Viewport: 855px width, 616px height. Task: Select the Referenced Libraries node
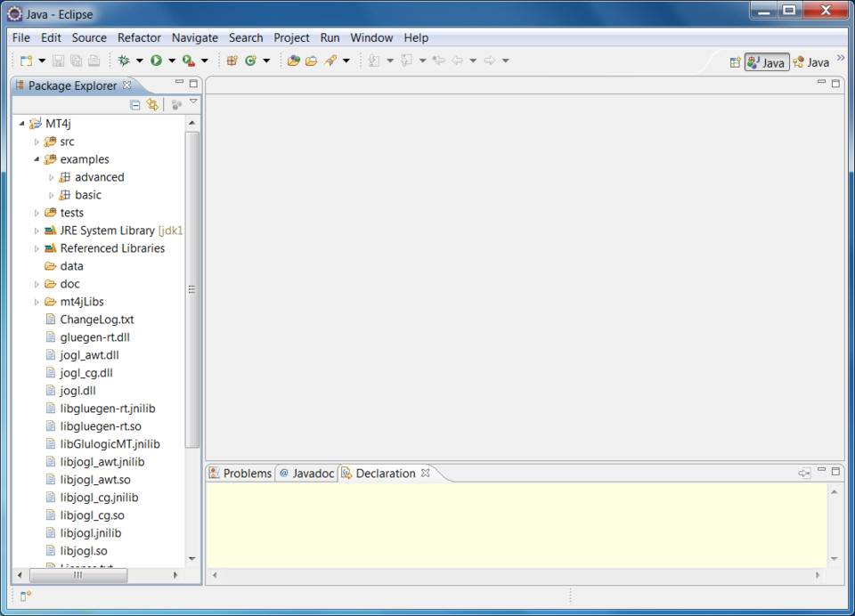coord(112,248)
